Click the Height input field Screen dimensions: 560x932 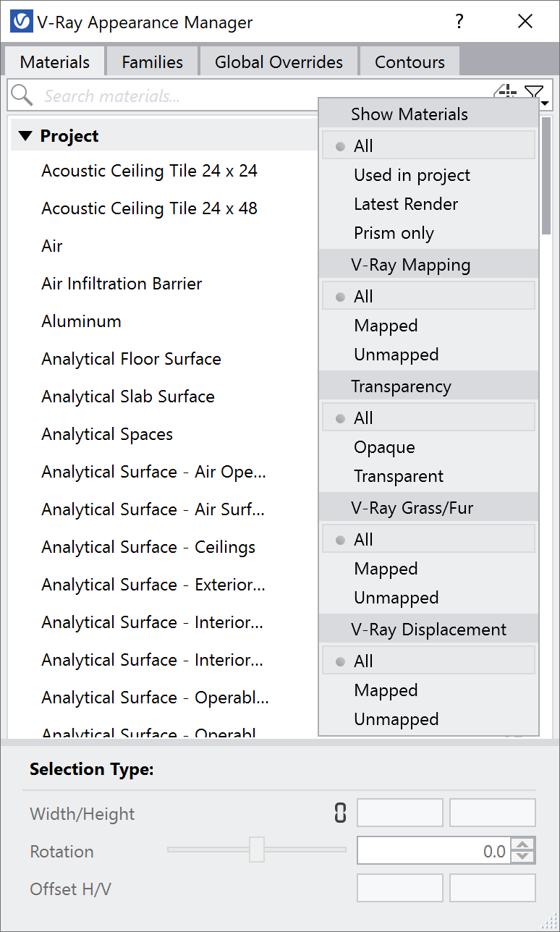click(x=493, y=813)
